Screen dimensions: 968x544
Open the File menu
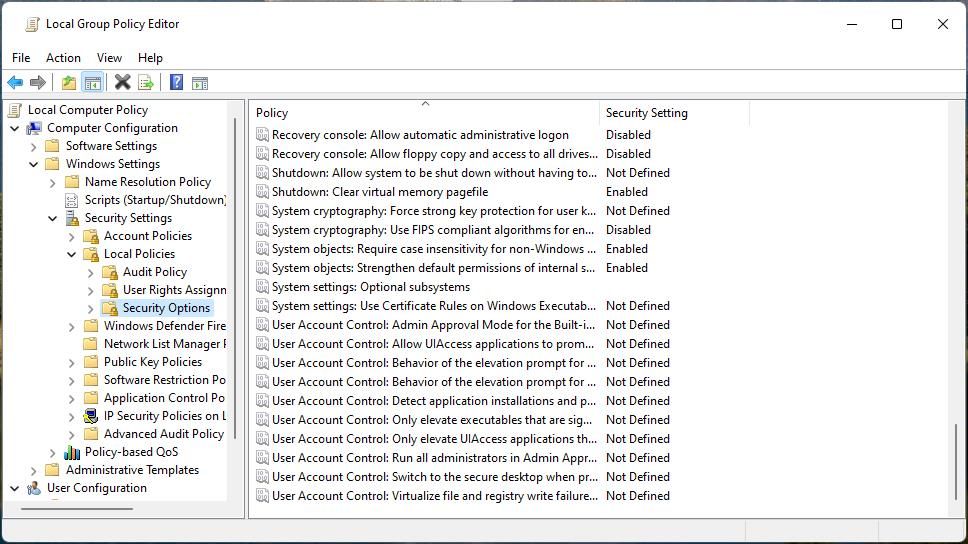(x=21, y=57)
